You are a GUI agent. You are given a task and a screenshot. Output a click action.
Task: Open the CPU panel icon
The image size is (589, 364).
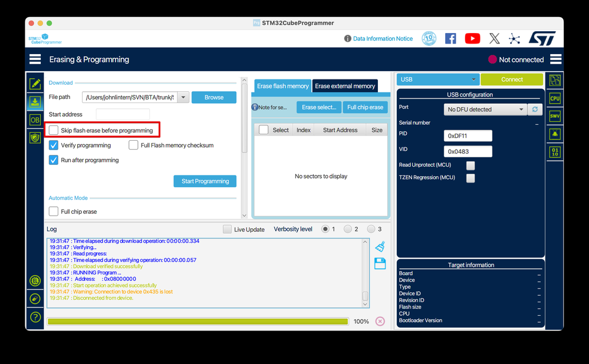coord(555,98)
